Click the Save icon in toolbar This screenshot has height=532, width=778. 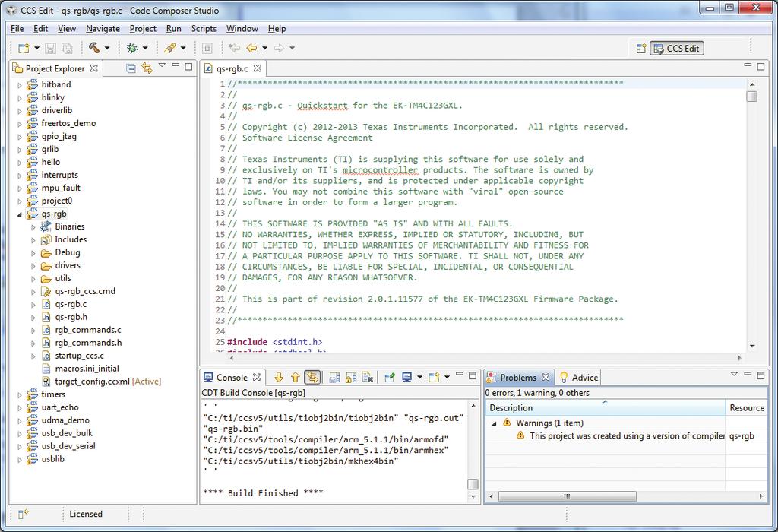(x=51, y=48)
